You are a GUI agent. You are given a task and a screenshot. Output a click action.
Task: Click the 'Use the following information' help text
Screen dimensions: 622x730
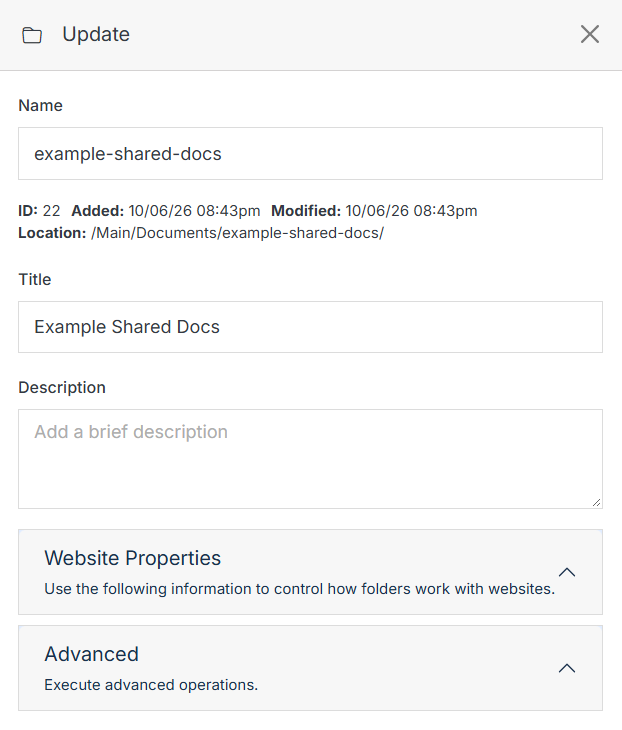pyautogui.click(x=299, y=589)
